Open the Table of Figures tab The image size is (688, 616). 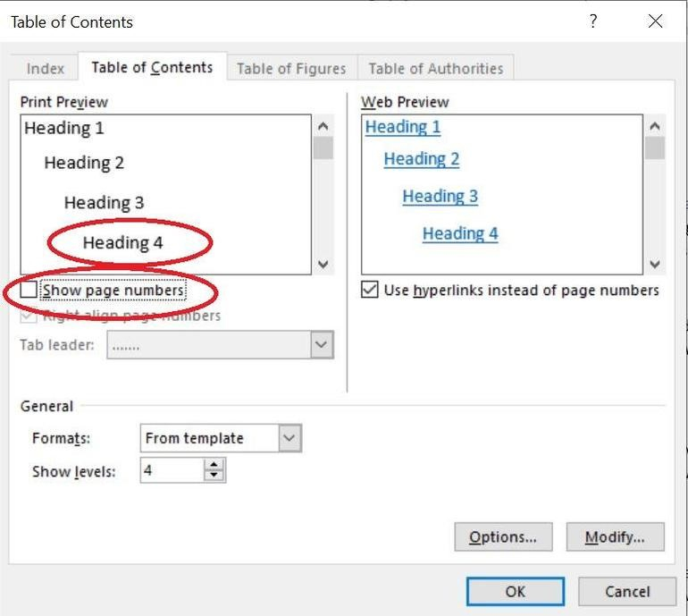(x=291, y=69)
